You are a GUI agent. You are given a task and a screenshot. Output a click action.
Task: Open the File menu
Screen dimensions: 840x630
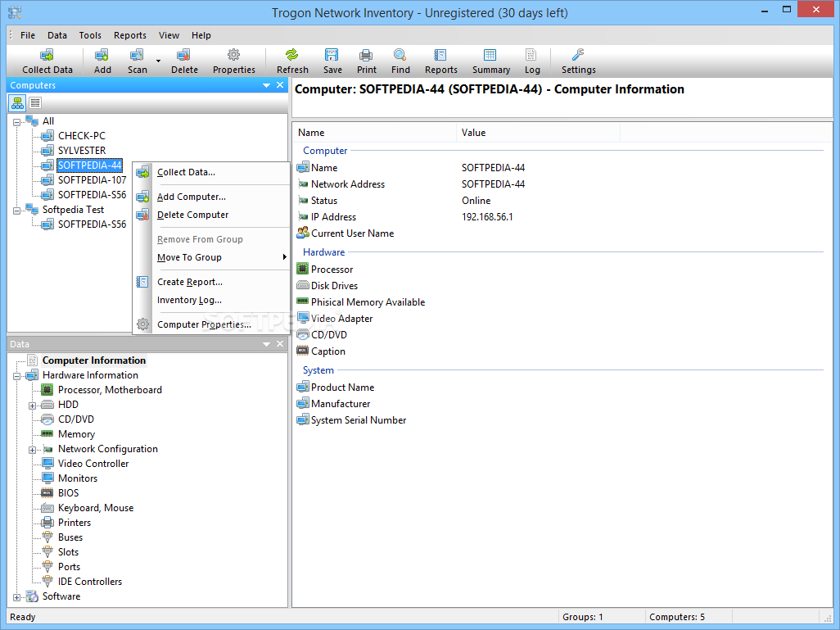pyautogui.click(x=28, y=35)
